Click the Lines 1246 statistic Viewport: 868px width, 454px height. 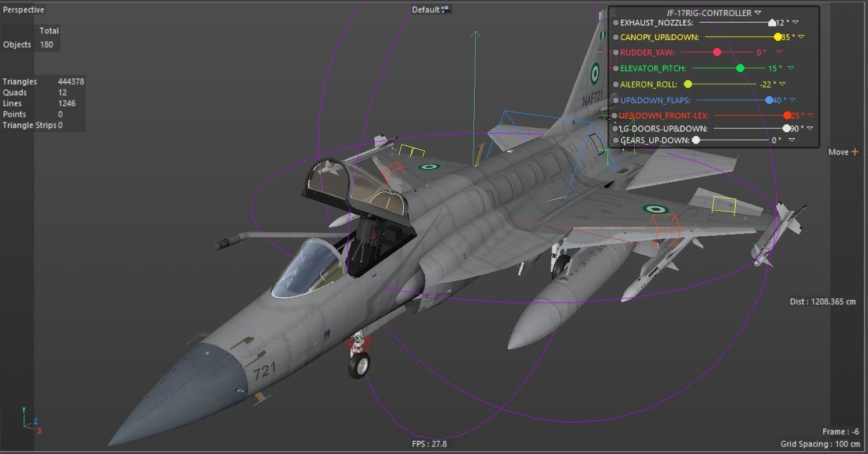click(39, 103)
